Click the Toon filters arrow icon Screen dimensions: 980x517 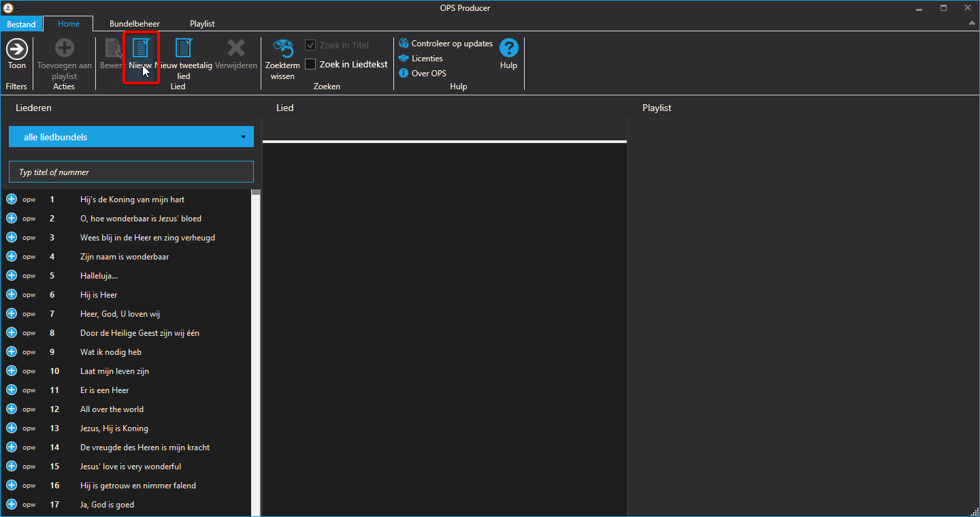17,48
